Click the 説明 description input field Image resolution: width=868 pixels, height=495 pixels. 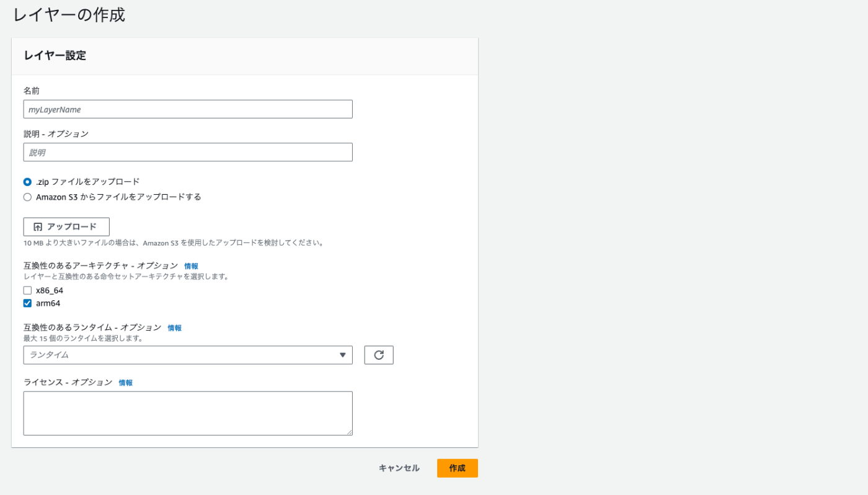click(186, 152)
